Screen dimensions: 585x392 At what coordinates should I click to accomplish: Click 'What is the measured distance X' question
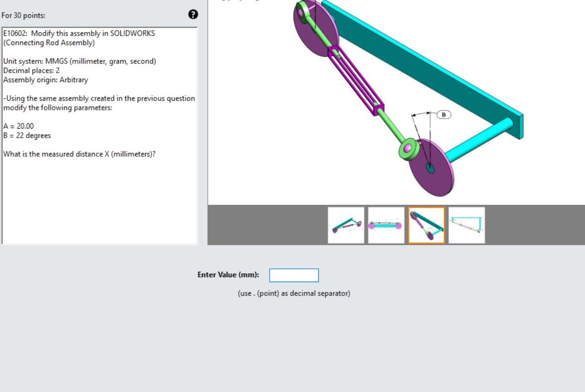(x=79, y=154)
